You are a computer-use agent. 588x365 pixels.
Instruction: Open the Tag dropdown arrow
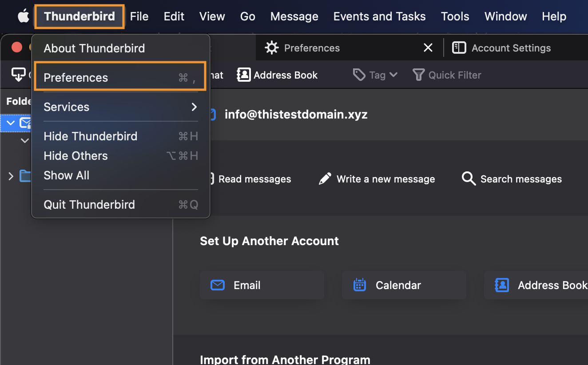pyautogui.click(x=393, y=75)
